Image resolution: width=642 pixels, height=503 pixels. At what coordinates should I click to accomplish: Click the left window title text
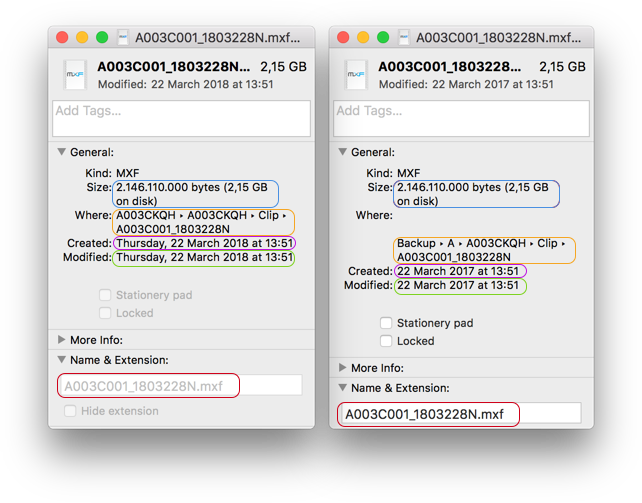pyautogui.click(x=217, y=38)
